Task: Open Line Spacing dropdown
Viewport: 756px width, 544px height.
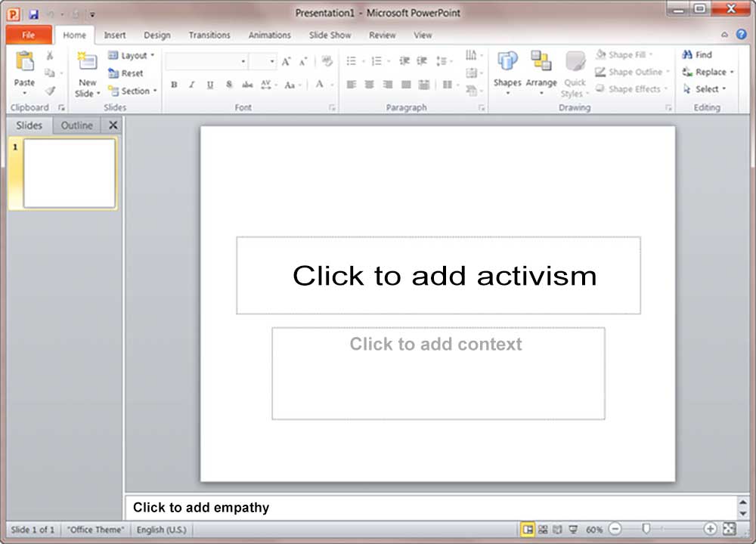Action: coord(444,61)
